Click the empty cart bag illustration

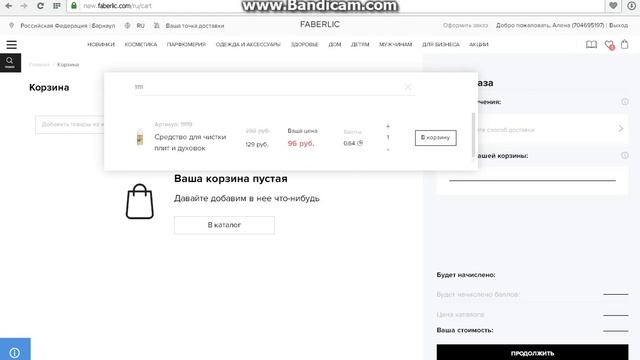point(140,201)
